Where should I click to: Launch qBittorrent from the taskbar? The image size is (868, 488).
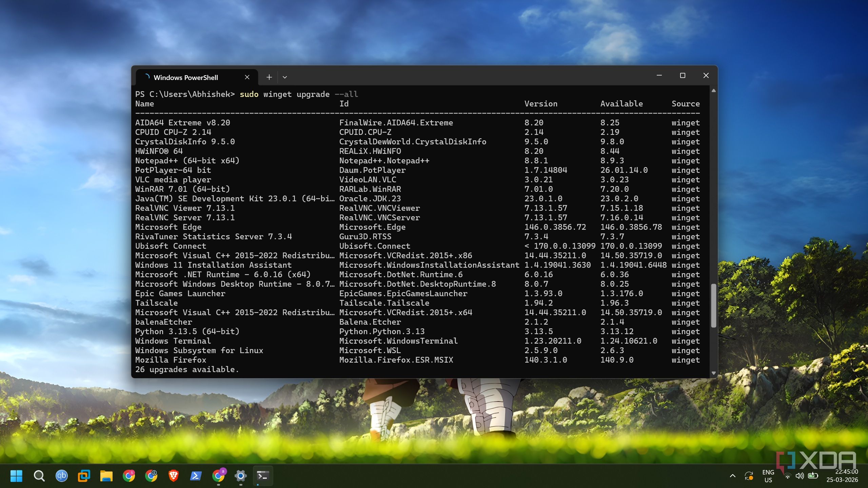(x=61, y=476)
